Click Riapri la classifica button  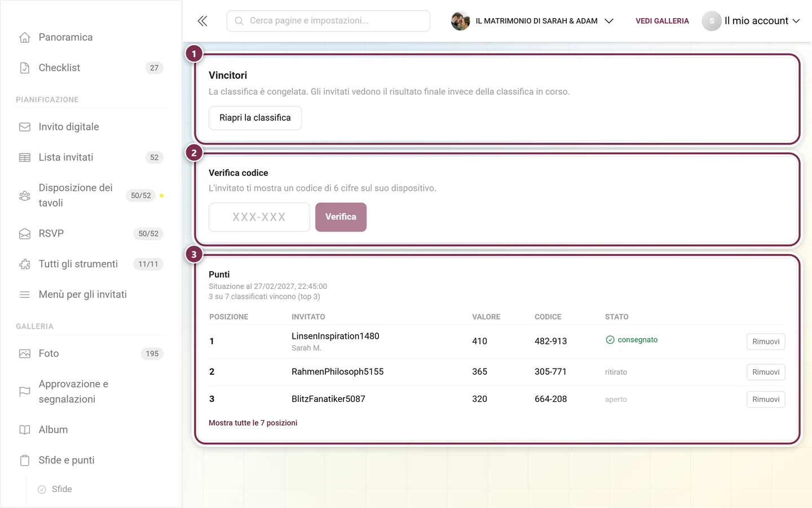[255, 118]
